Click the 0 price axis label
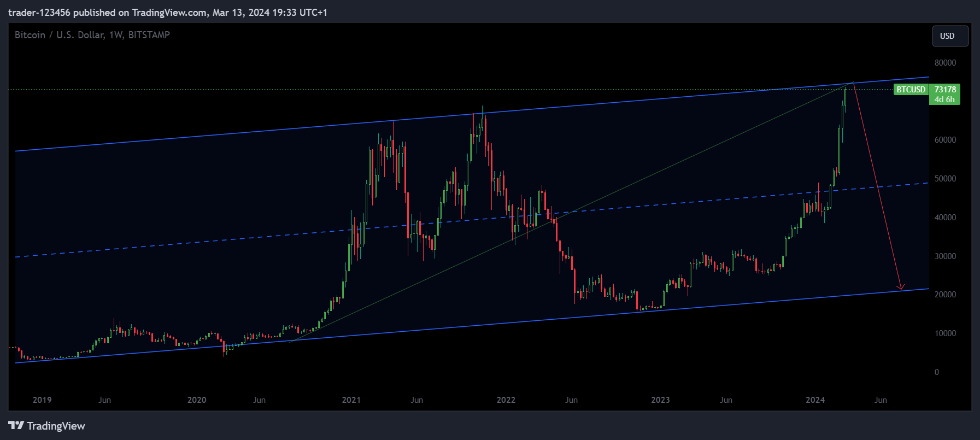980x440 pixels. pyautogui.click(x=936, y=372)
